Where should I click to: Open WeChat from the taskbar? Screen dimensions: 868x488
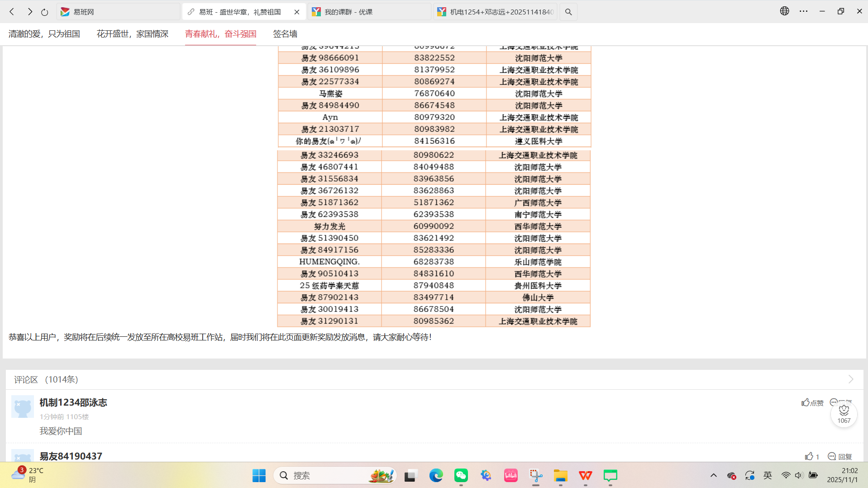coord(461,475)
